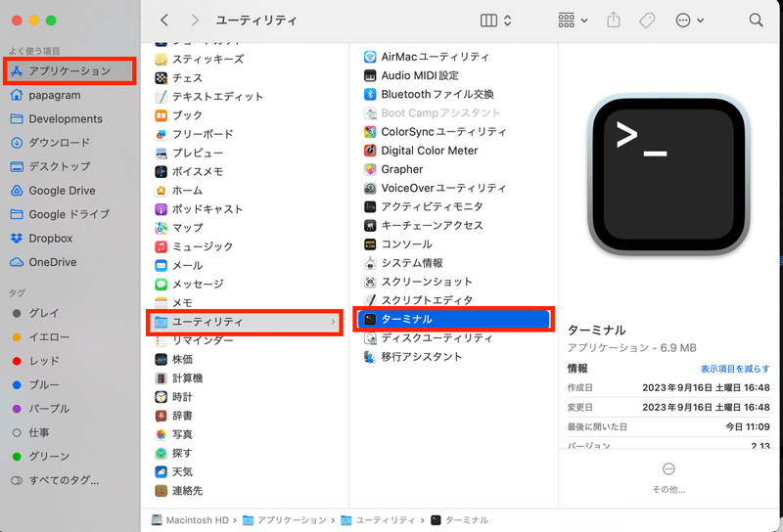Click ターミナル in the path bar

point(459,520)
